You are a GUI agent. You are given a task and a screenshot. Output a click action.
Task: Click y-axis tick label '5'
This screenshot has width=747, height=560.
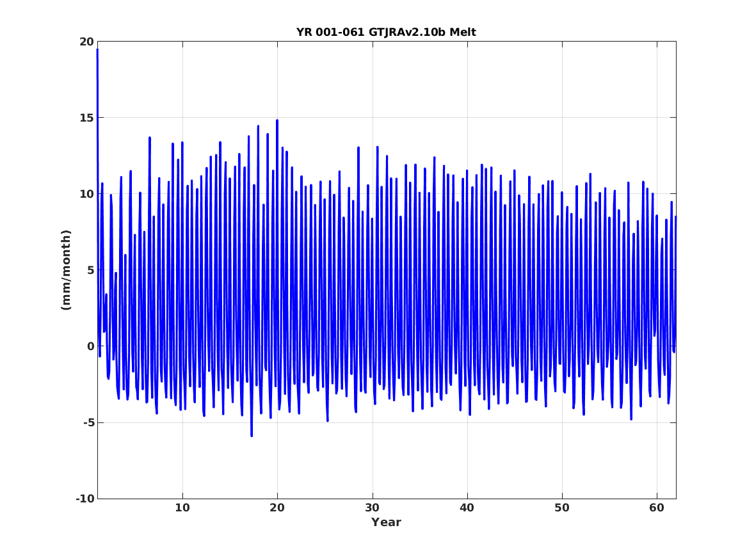click(91, 271)
